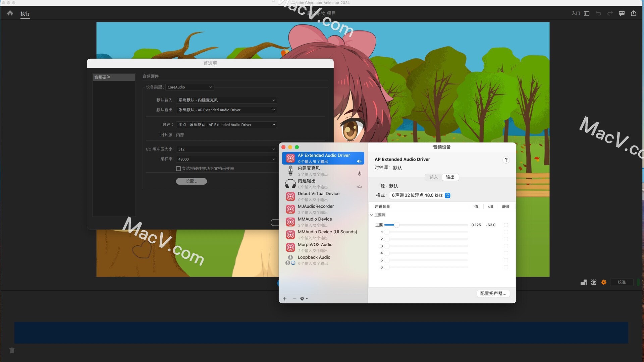Open 采样率 48000 dropdown
Image resolution: width=644 pixels, height=362 pixels.
[x=226, y=159]
